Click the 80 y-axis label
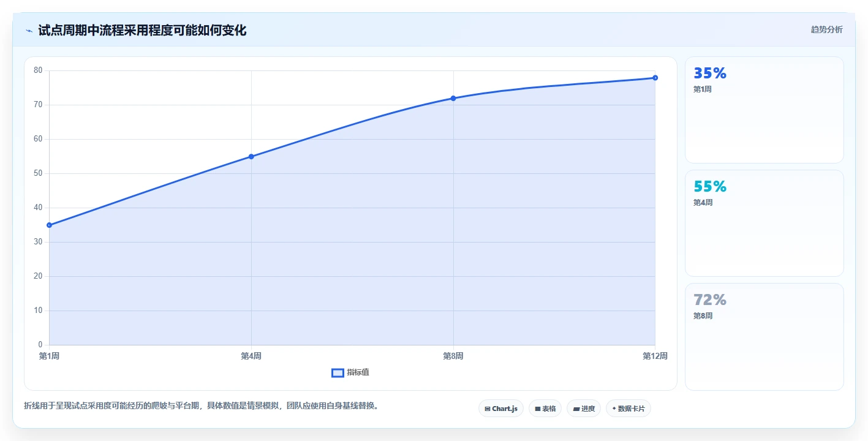 pyautogui.click(x=38, y=70)
